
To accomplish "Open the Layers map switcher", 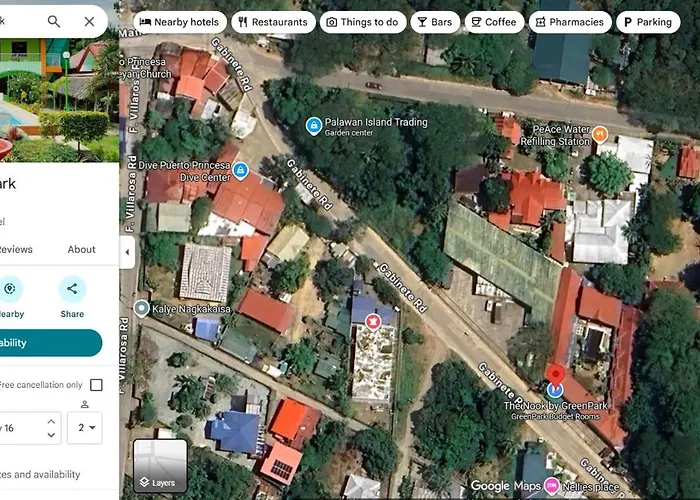I will 160,465.
